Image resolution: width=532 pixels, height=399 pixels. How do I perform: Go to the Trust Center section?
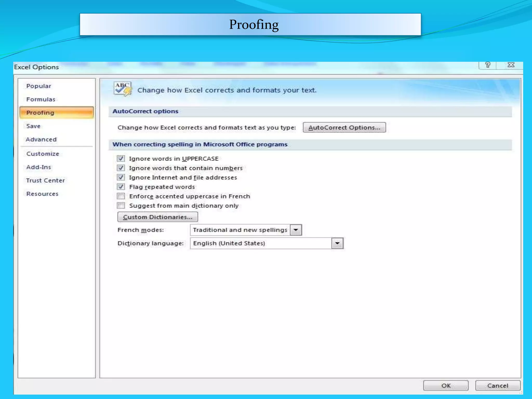[x=45, y=181]
